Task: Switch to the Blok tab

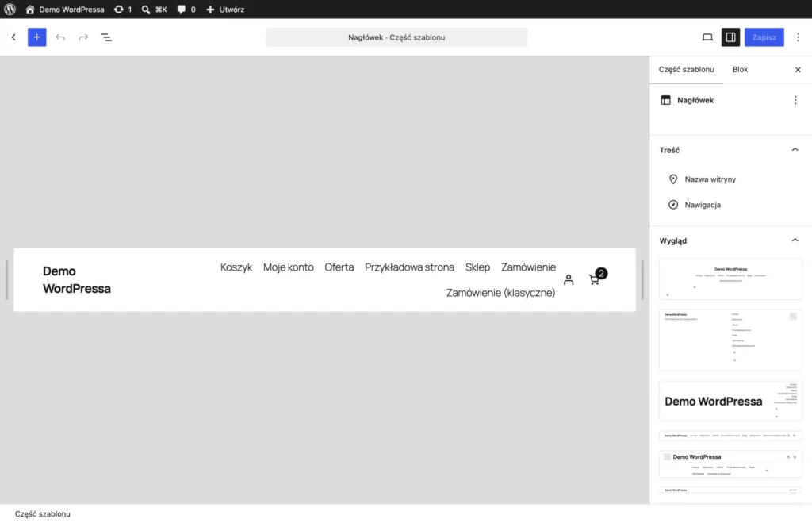Action: coord(740,70)
